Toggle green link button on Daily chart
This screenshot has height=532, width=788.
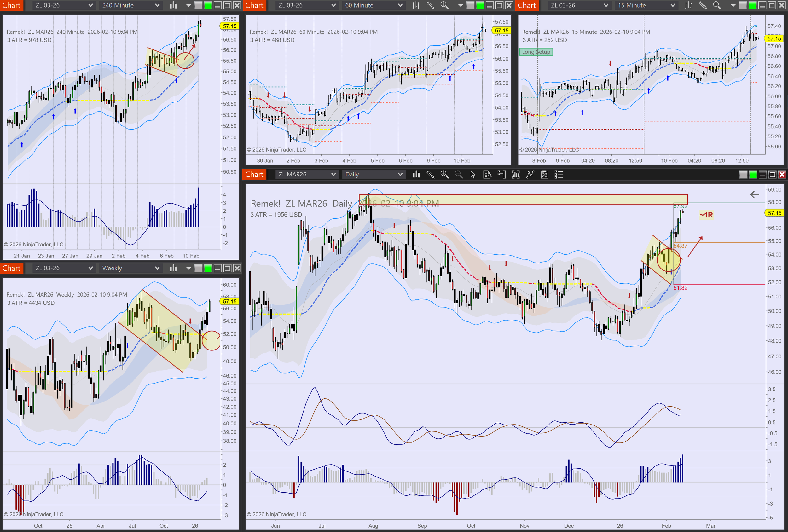pyautogui.click(x=753, y=175)
